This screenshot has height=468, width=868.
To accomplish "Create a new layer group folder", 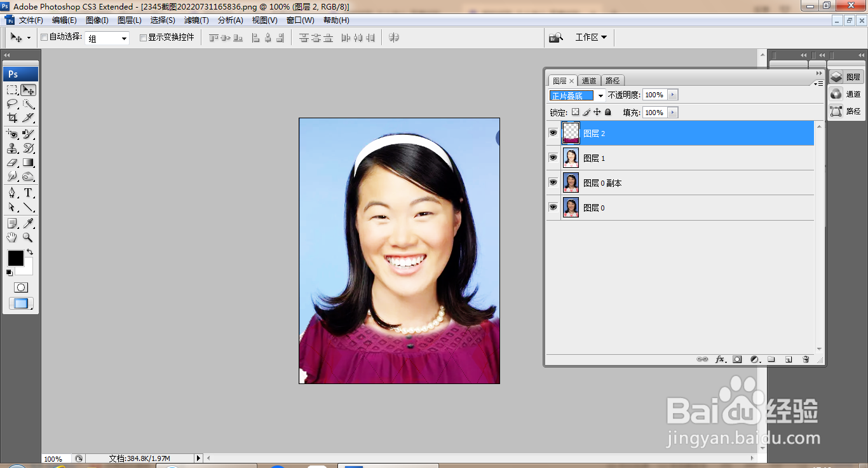I will (x=771, y=359).
